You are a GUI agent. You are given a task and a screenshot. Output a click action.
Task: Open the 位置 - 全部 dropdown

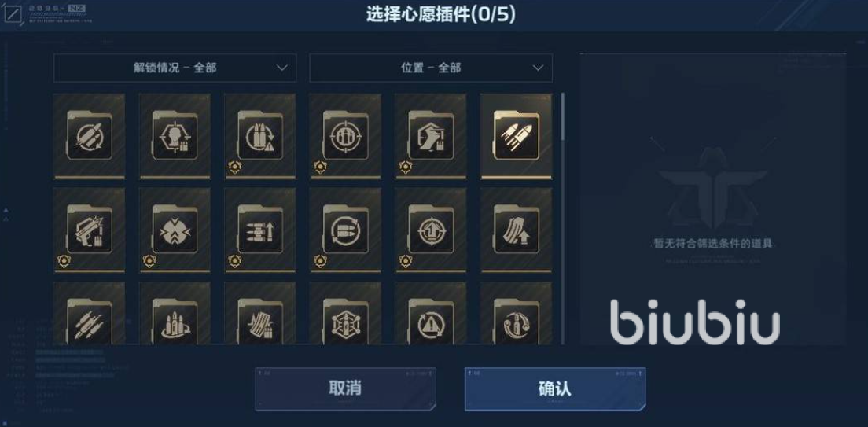pyautogui.click(x=431, y=68)
